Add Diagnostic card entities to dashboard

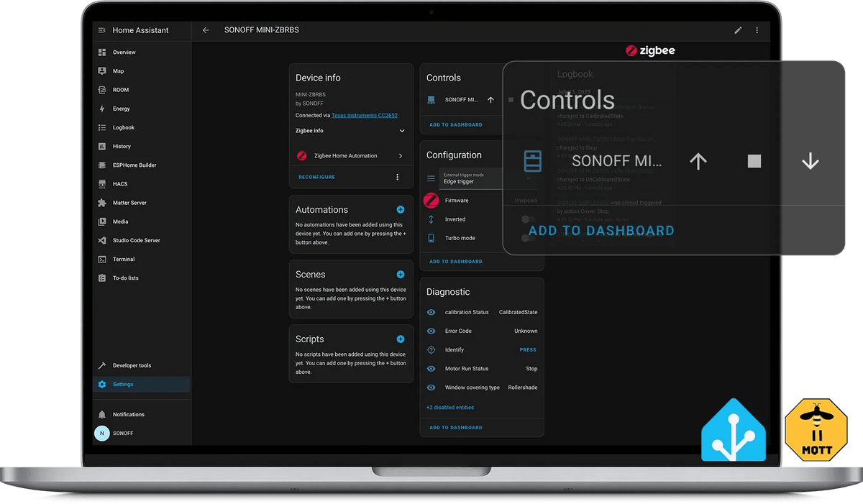(456, 428)
